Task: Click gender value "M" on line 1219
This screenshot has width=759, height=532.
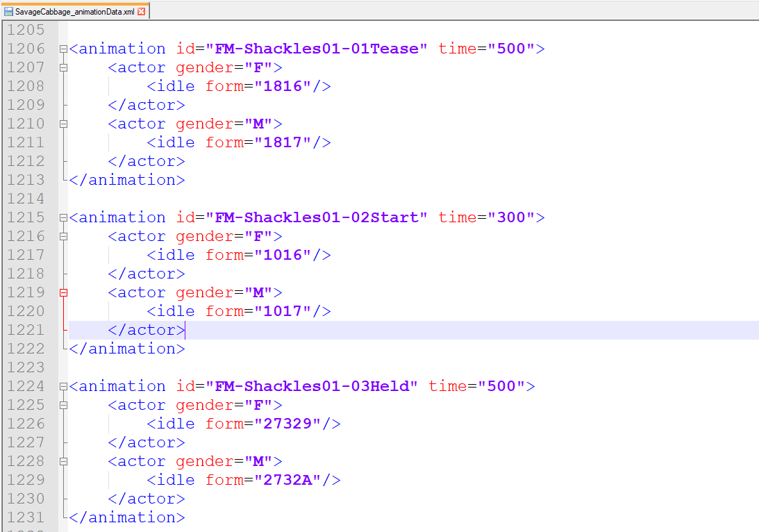Action: [x=258, y=292]
